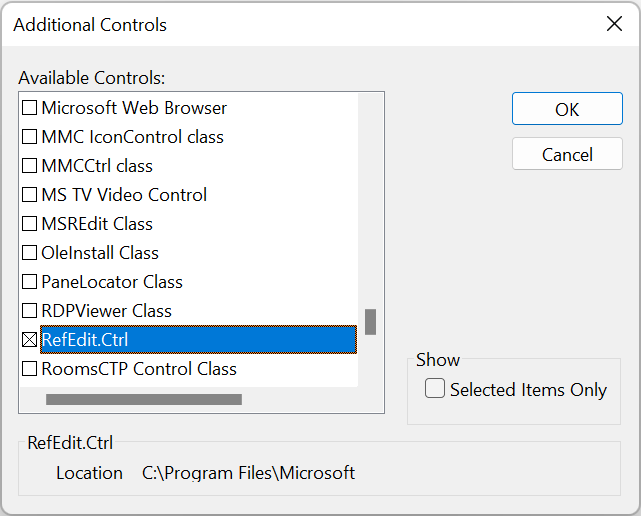This screenshot has width=641, height=516.
Task: Click the horizontal scrollbar thumb below list
Action: tap(144, 399)
